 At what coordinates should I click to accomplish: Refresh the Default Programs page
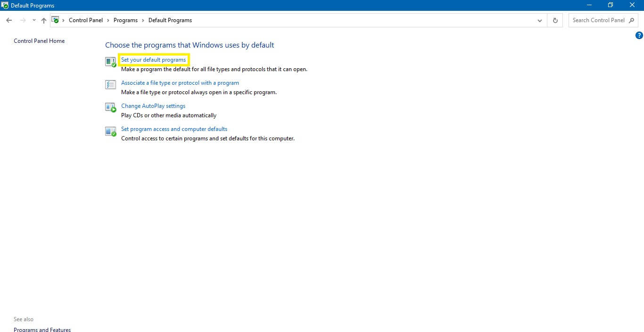[555, 20]
